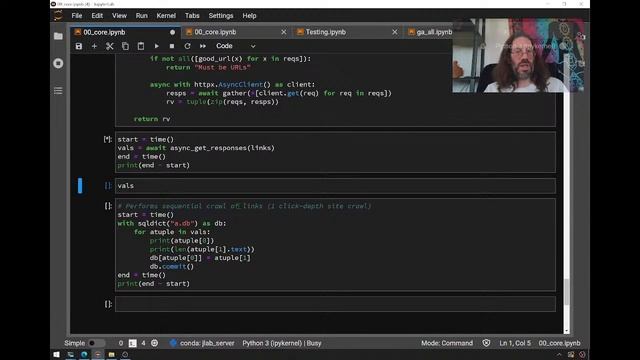This screenshot has width=640, height=360.
Task: Click the scroll-down arrow of notebook scrollbar
Action: click(x=567, y=331)
